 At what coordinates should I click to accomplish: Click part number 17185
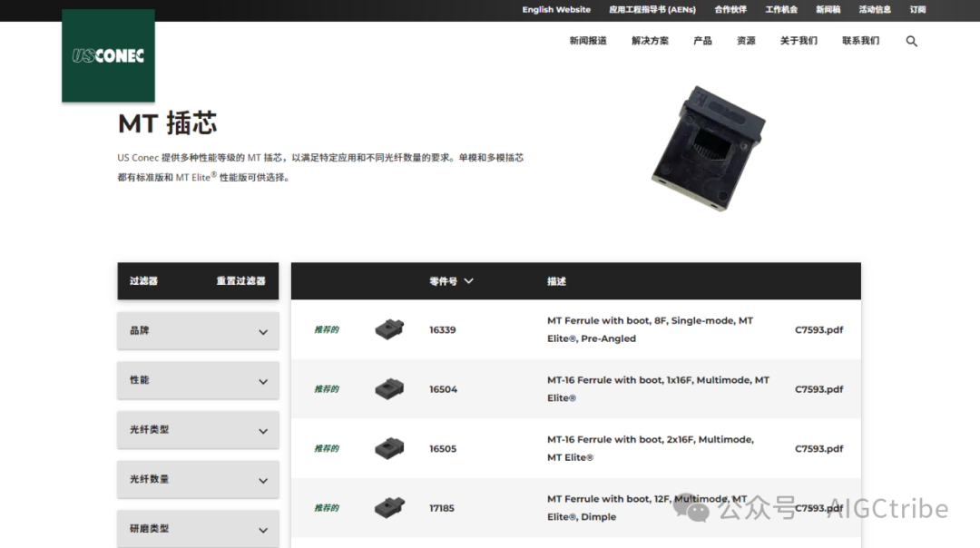(x=441, y=508)
